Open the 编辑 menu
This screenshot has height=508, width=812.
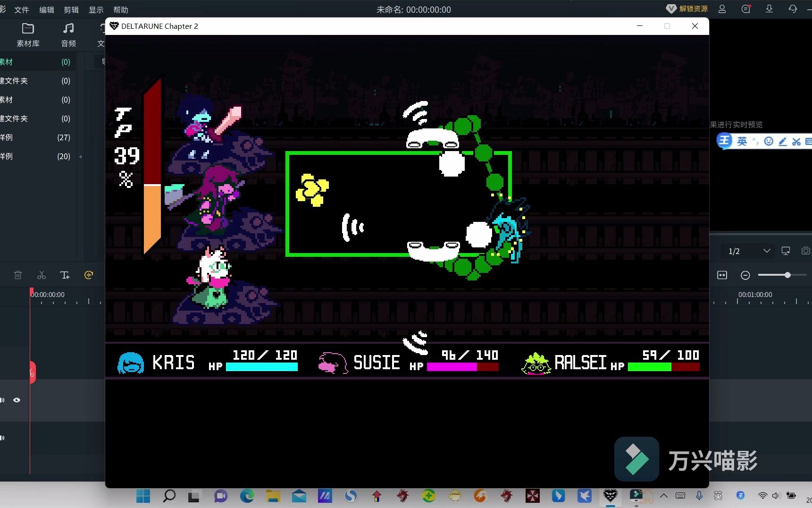47,9
